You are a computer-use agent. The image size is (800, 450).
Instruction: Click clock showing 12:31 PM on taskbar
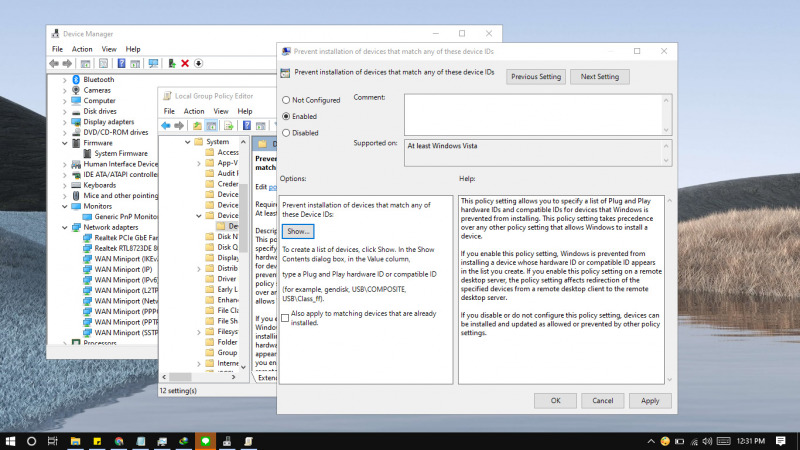click(751, 441)
